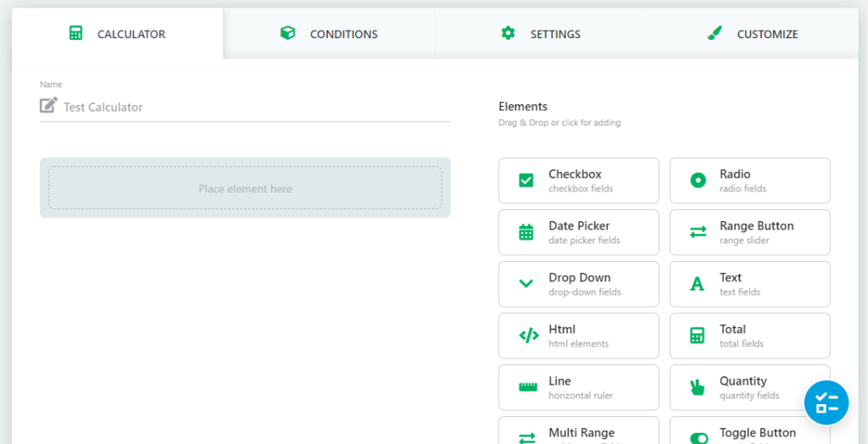Add a Drop Down element
Image resolution: width=868 pixels, height=444 pixels.
pyautogui.click(x=578, y=284)
